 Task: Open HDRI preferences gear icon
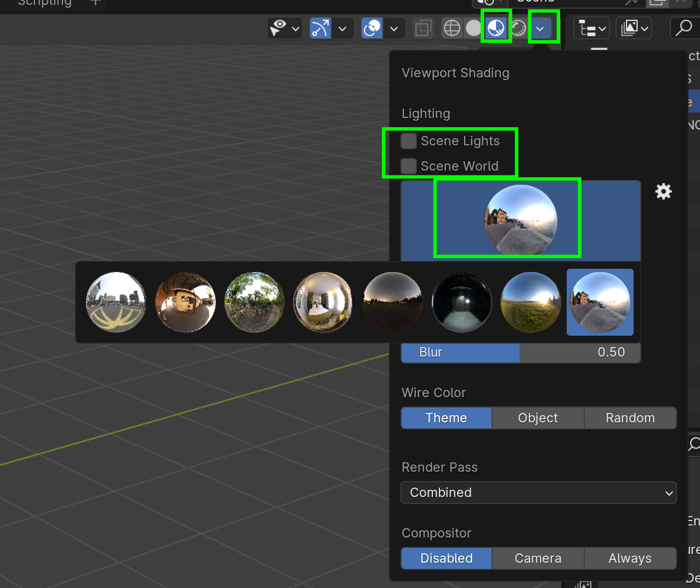[663, 191]
